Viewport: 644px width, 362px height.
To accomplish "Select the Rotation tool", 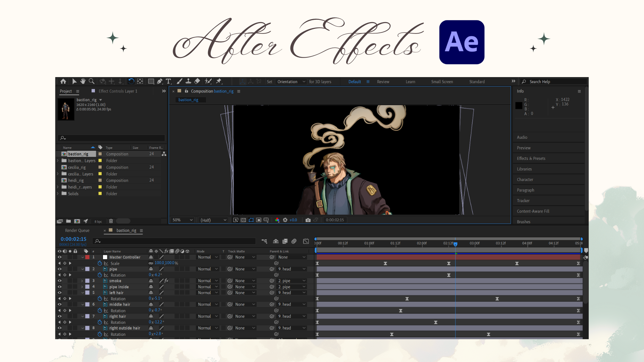I will [x=131, y=81].
